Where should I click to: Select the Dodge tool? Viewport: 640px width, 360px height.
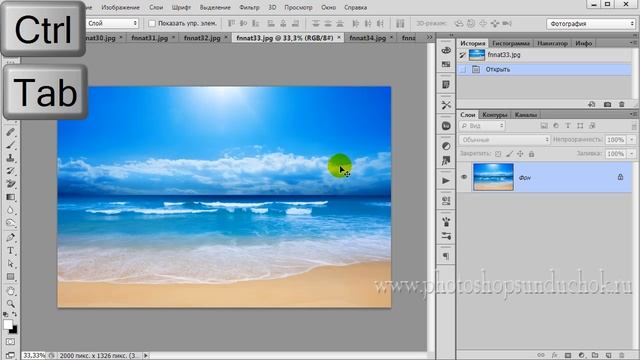(11, 223)
